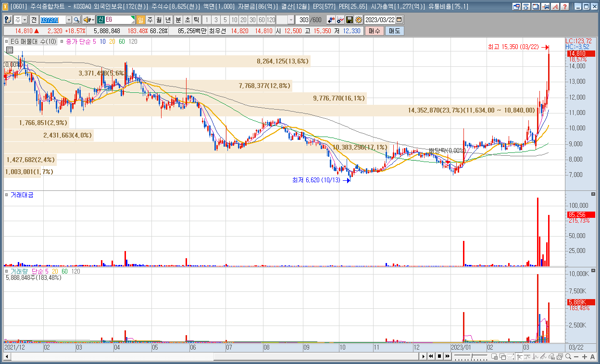Image resolution: width=600 pixels, height=364 pixels.
Task: Stop chart replay button
Action: (x=439, y=356)
